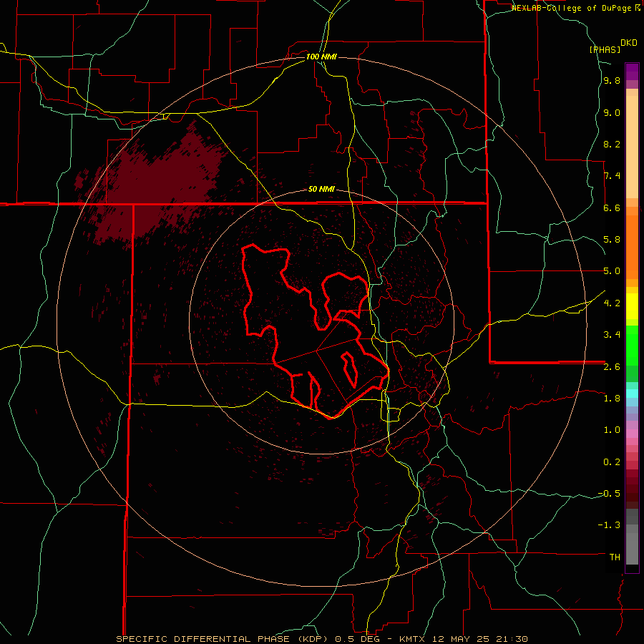
Task: Click the [PHAS] legend label
Action: [x=605, y=49]
